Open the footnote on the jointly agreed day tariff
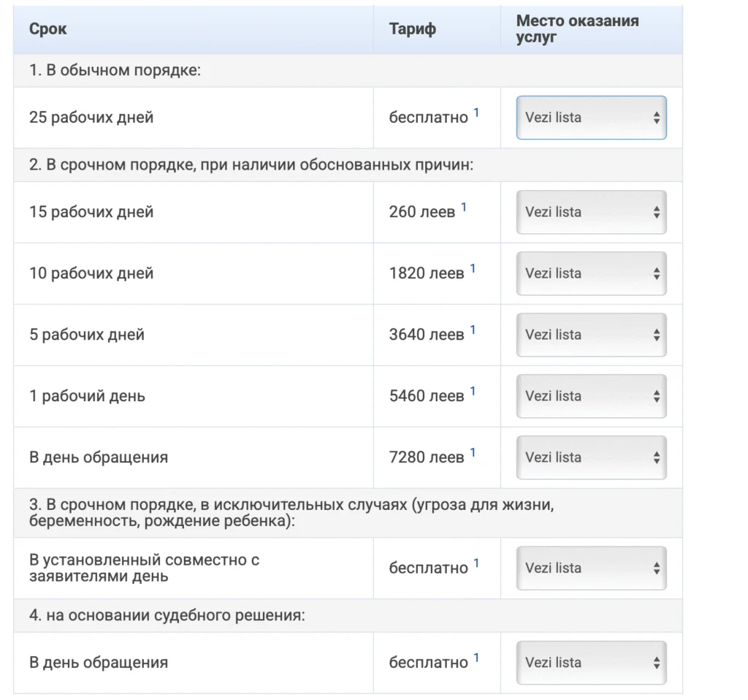 pos(476,563)
